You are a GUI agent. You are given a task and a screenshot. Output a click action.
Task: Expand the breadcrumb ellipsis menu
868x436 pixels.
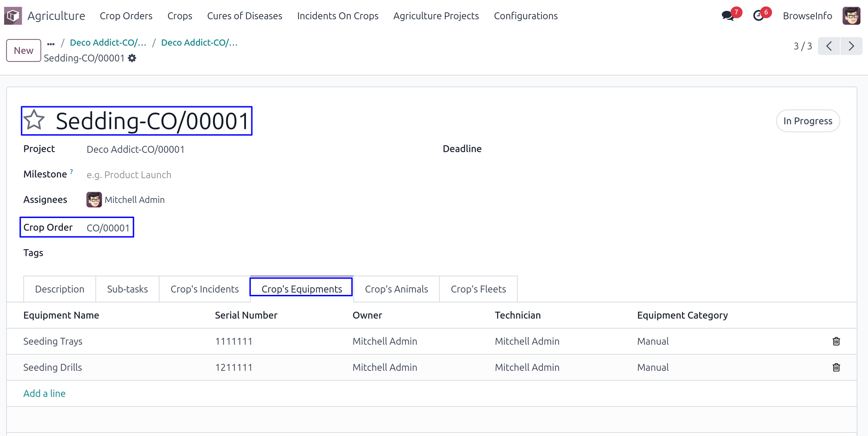(51, 43)
